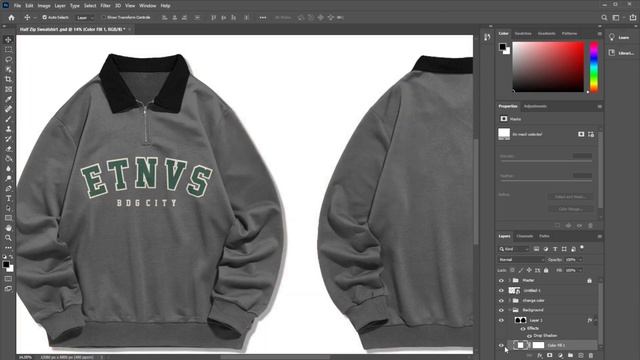This screenshot has height=360, width=640.
Task: Click the Learn panel button
Action: coord(620,37)
